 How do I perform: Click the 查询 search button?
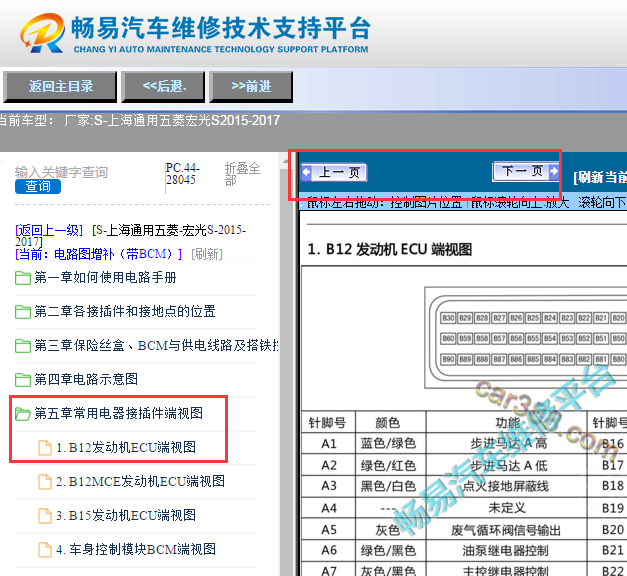pos(38,186)
